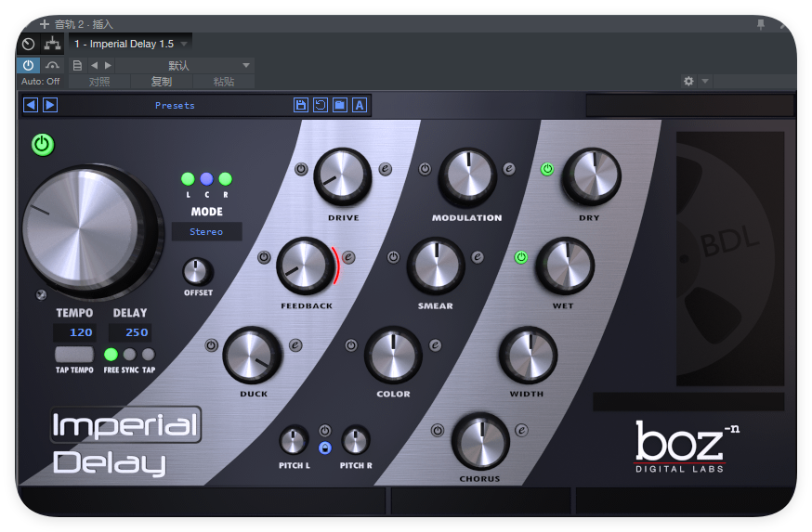Toggle the Pitch power button
Viewport: 812px width, 532px height.
324,431
